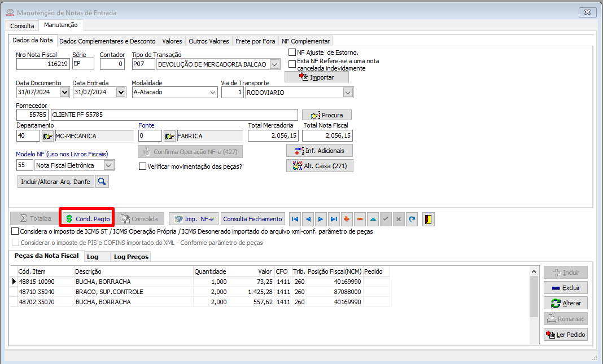Image resolution: width=603 pixels, height=364 pixels.
Task: Click Confirma Operação NF-e (427) button
Action: point(190,152)
